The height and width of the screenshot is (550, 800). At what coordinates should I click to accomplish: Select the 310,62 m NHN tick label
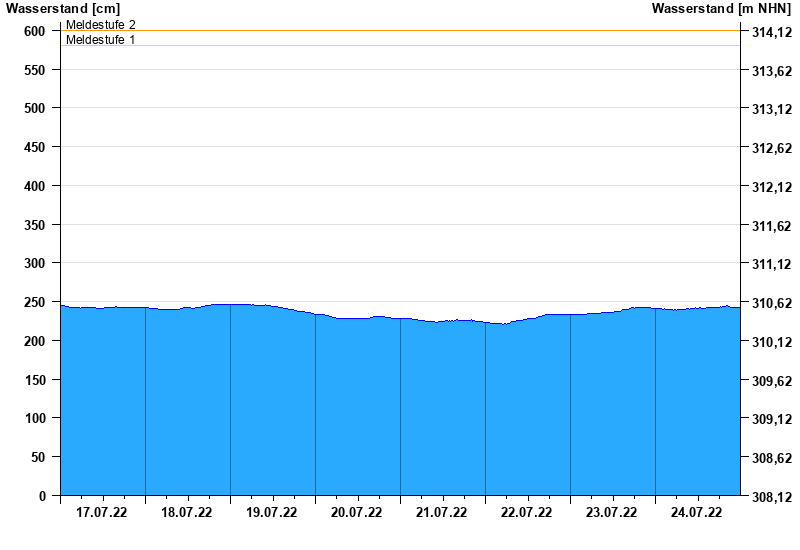pos(770,304)
